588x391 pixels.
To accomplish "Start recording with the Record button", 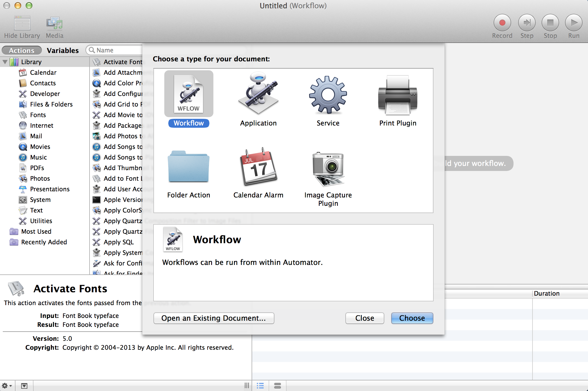I will point(502,23).
